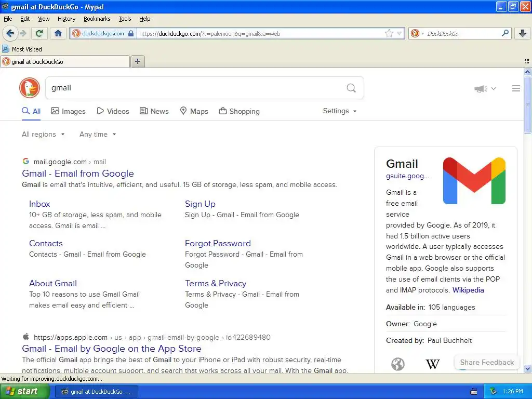Open the File menu
Image resolution: width=532 pixels, height=399 pixels.
8,19
